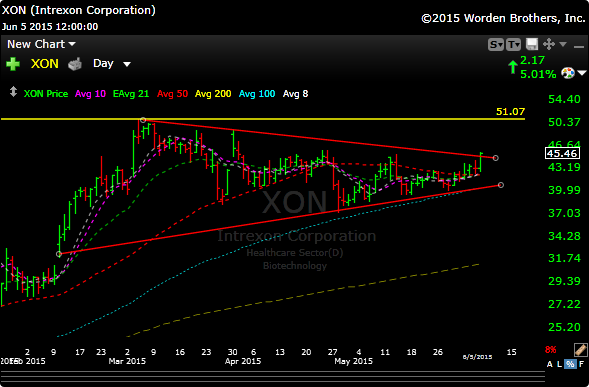Open the S dropdown button

click(496, 45)
